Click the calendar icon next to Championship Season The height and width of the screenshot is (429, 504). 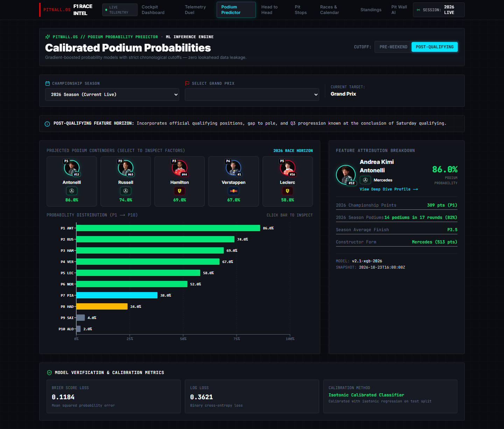(x=48, y=83)
